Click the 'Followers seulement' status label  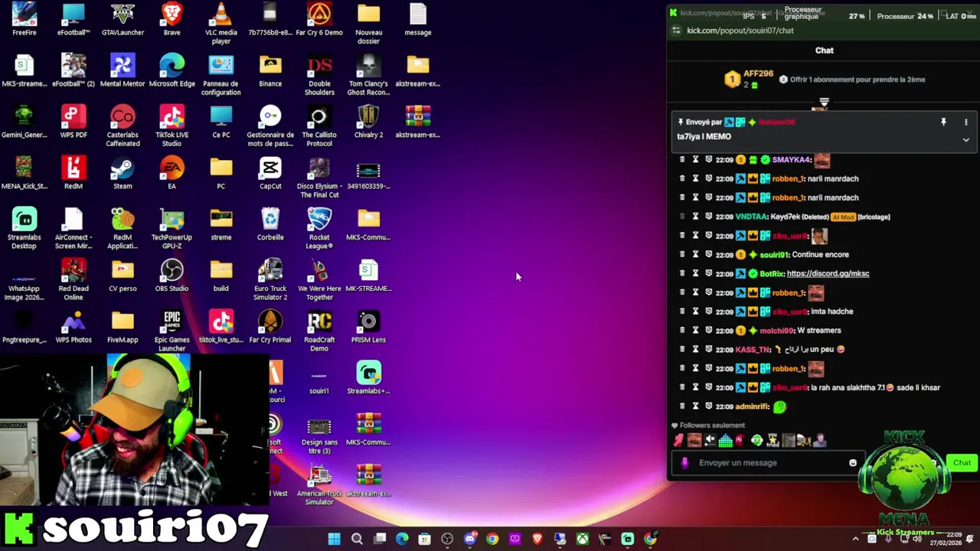coord(712,425)
